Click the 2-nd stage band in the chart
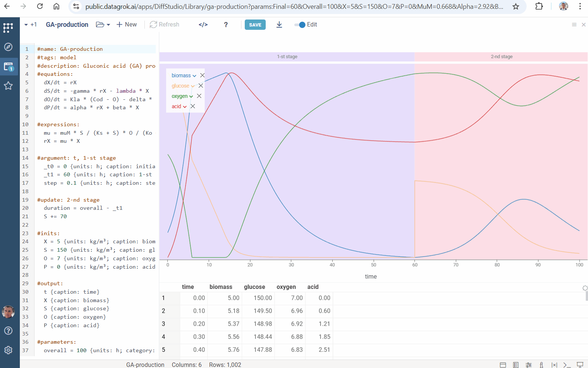The width and height of the screenshot is (588, 368). coord(501,57)
